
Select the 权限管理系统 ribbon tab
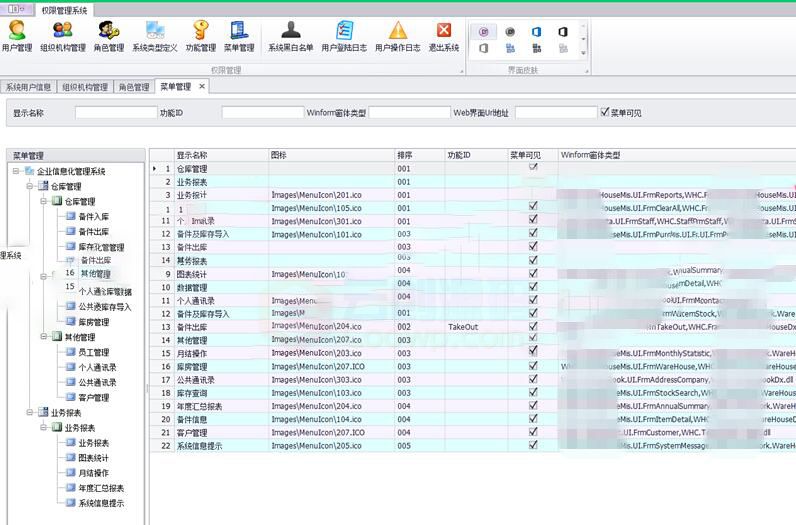coord(64,10)
